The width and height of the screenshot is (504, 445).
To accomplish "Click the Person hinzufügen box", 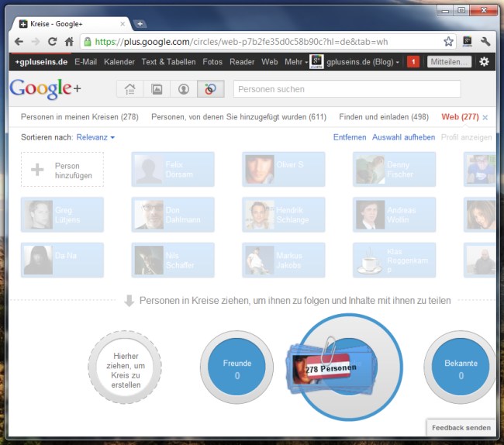I will 62,169.
